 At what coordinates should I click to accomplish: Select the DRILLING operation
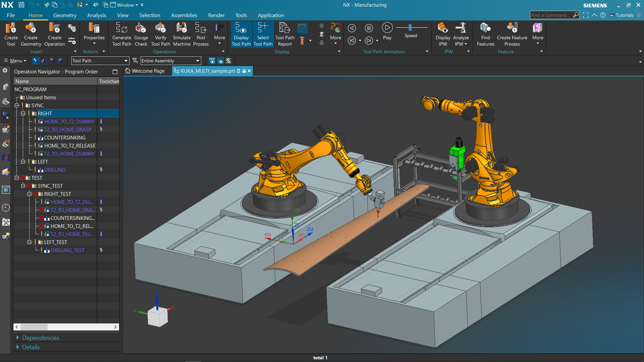[x=55, y=170]
